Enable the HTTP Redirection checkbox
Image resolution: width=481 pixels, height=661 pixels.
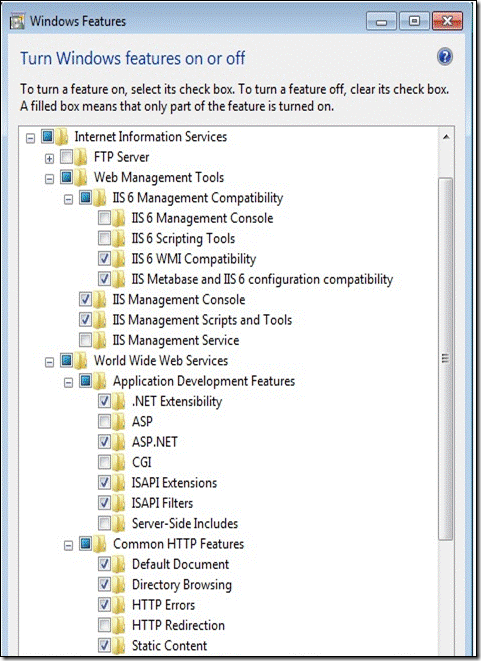point(105,625)
